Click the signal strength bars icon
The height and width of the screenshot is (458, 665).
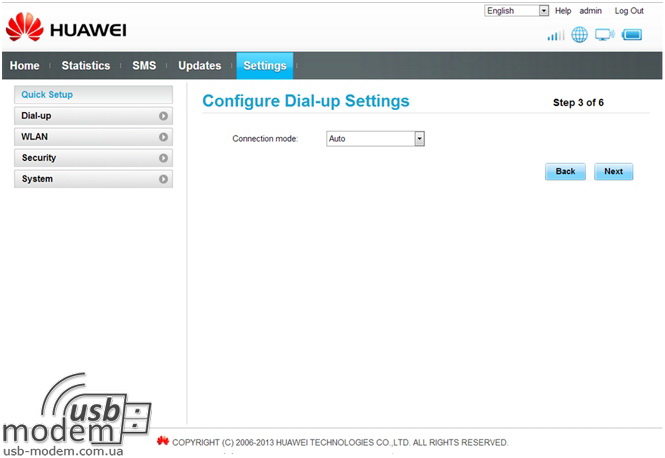click(x=555, y=35)
